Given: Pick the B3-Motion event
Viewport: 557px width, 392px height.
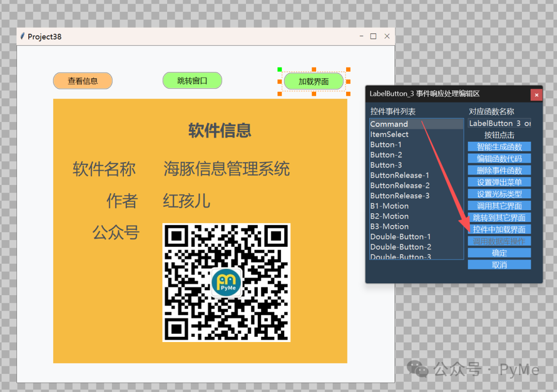Looking at the screenshot, I should pyautogui.click(x=416, y=226).
